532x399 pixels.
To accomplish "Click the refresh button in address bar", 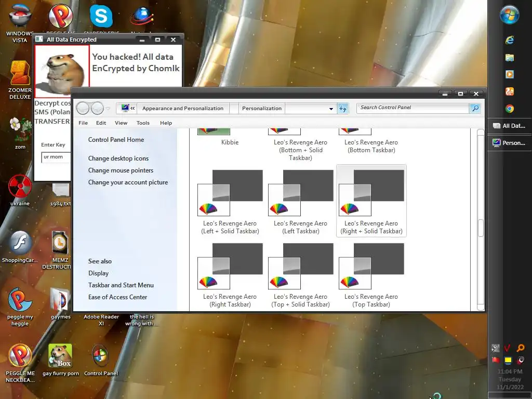I will [343, 109].
